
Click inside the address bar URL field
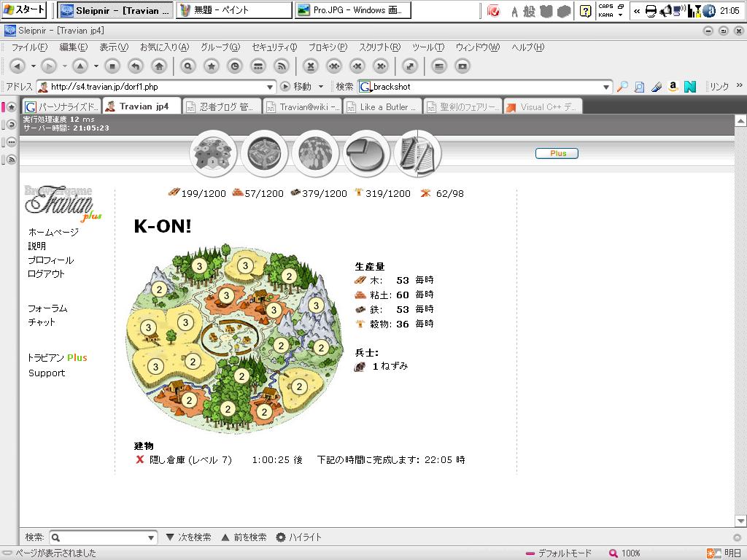click(156, 87)
